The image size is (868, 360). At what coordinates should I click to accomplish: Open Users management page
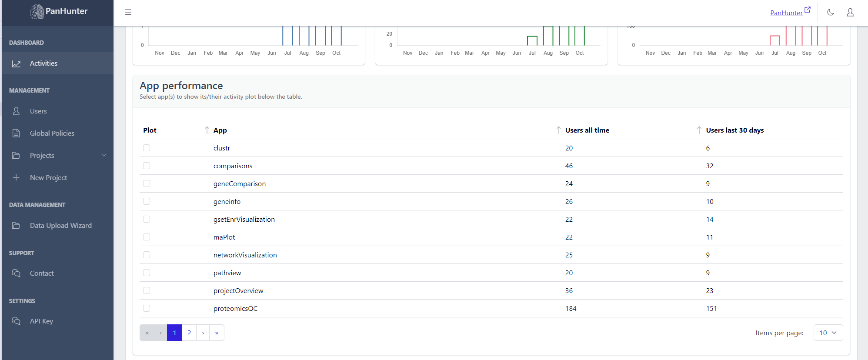tap(38, 111)
